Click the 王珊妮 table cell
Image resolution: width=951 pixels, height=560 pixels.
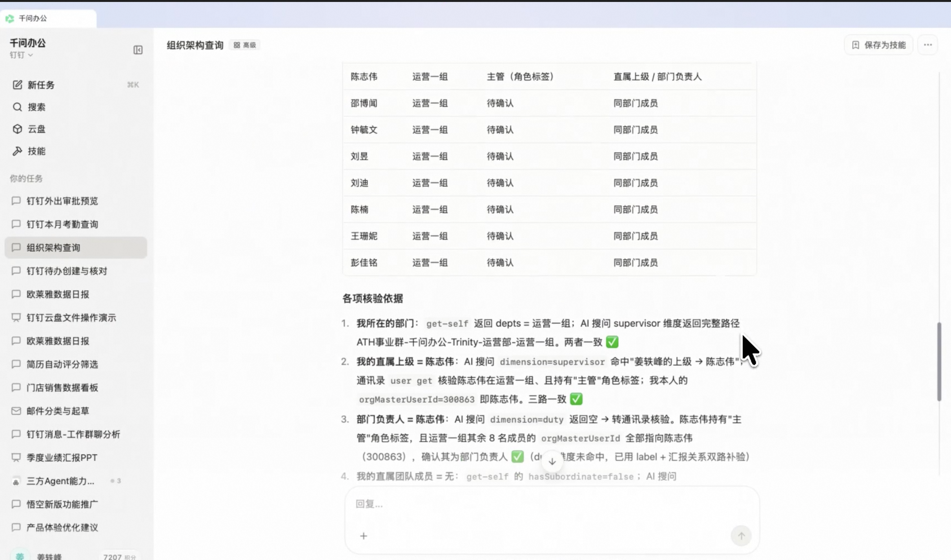364,236
